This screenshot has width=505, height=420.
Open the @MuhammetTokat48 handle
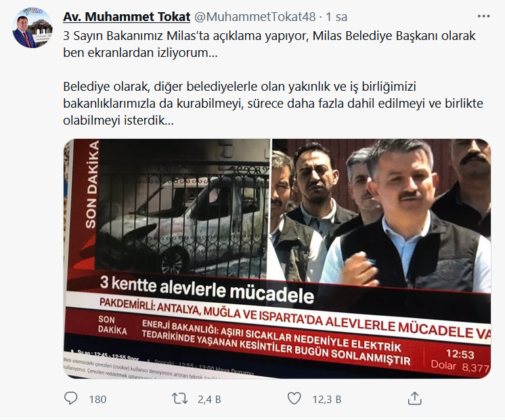coord(255,17)
